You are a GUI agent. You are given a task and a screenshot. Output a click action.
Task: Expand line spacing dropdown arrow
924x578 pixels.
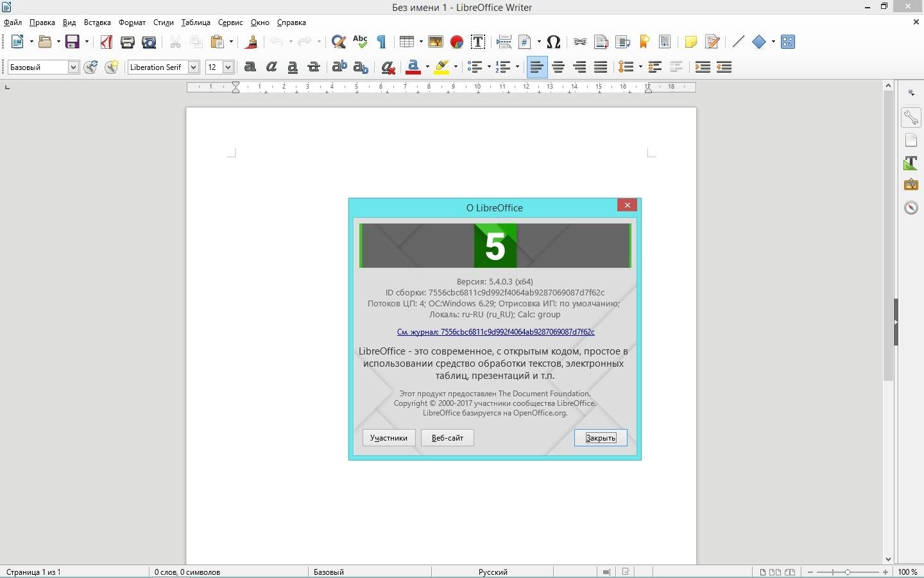640,67
